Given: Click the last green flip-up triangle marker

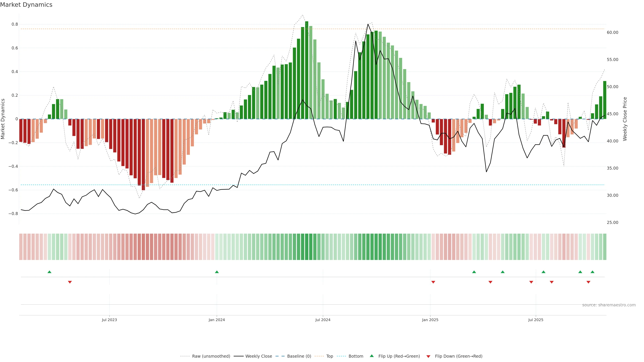Looking at the screenshot, I should (592, 272).
